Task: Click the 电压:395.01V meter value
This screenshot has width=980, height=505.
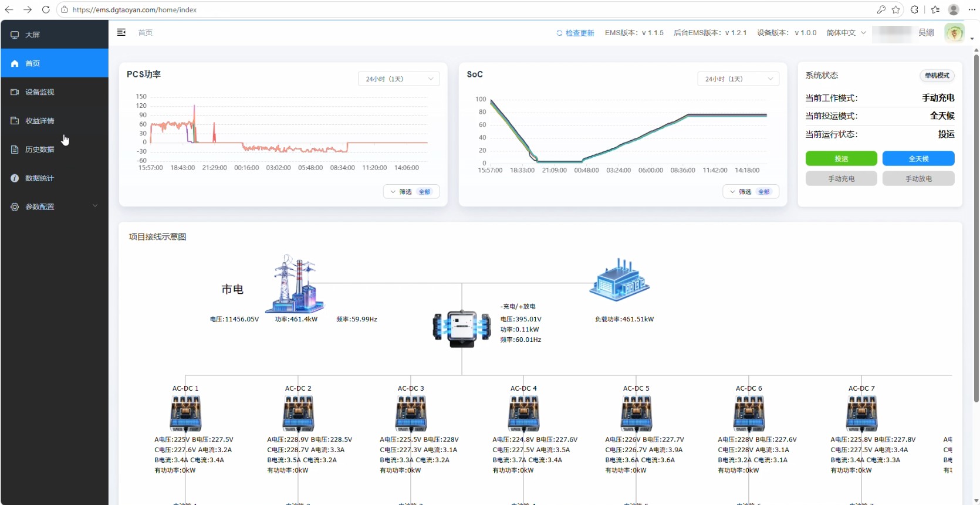Action: click(x=521, y=319)
